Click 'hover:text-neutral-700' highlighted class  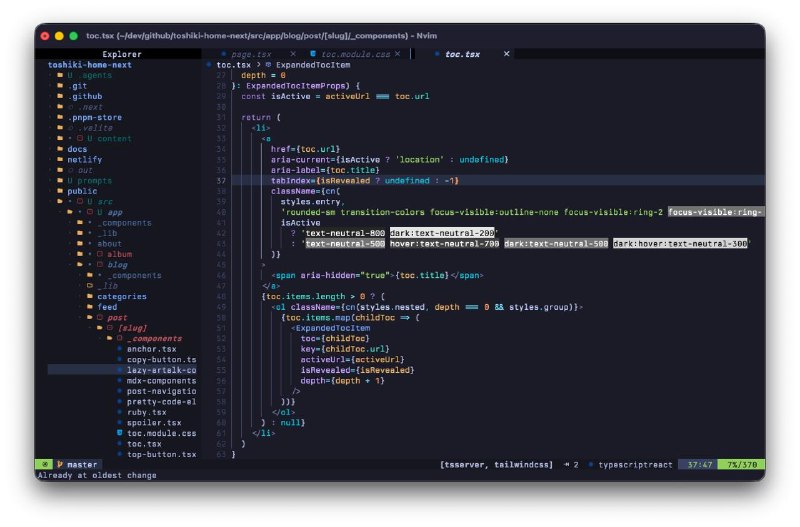pos(444,243)
